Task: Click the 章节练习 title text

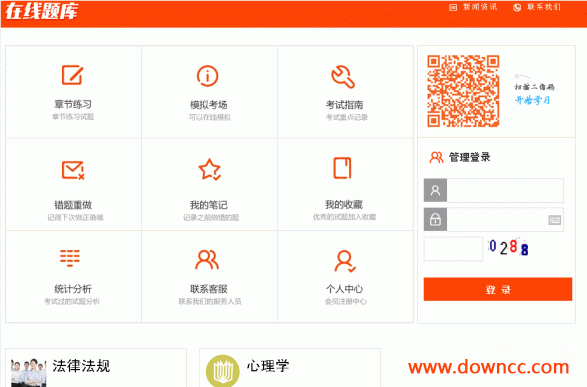Action: pyautogui.click(x=73, y=104)
